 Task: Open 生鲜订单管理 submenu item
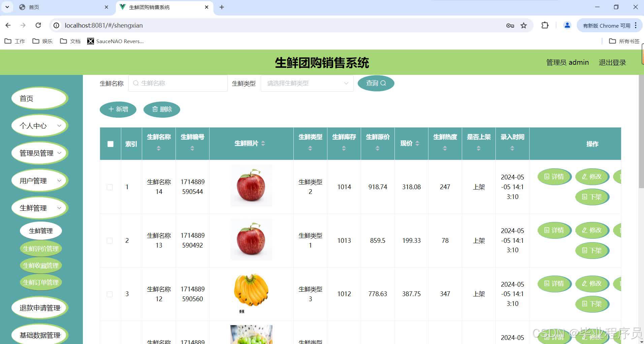click(41, 282)
